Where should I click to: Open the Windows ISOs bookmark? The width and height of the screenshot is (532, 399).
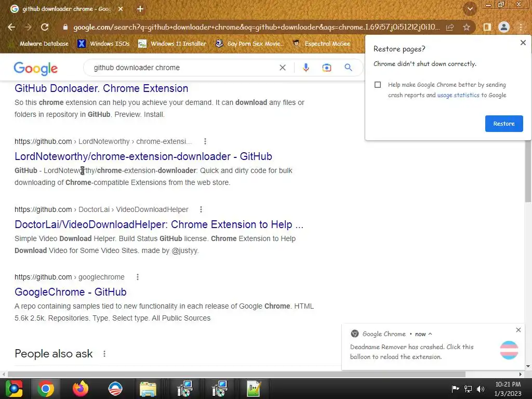pos(103,44)
